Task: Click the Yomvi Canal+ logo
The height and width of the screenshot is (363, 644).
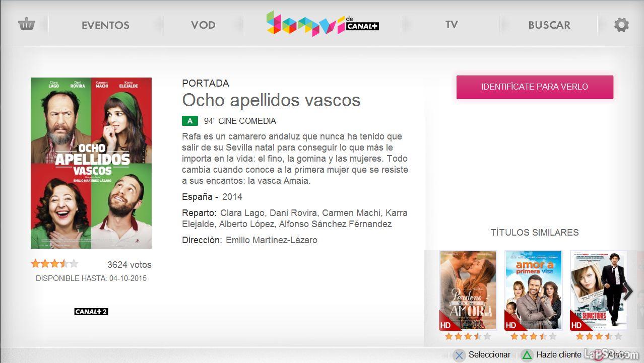Action: 323,24
